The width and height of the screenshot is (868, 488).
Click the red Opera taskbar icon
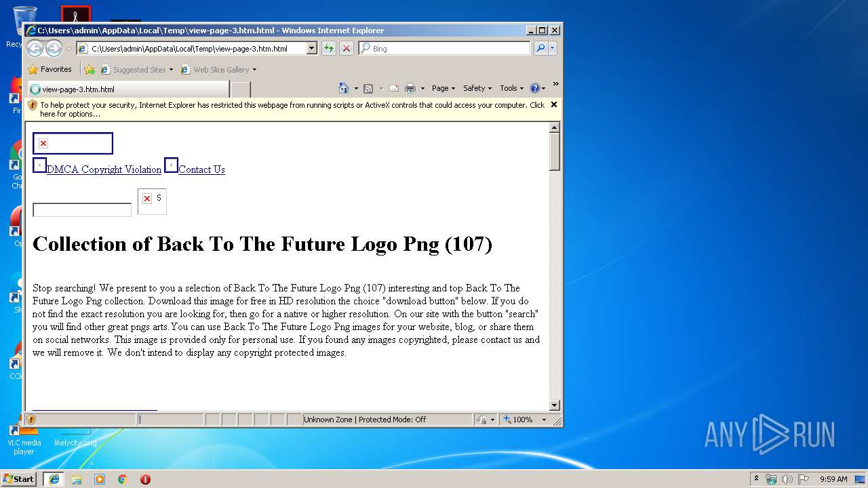coord(145,479)
